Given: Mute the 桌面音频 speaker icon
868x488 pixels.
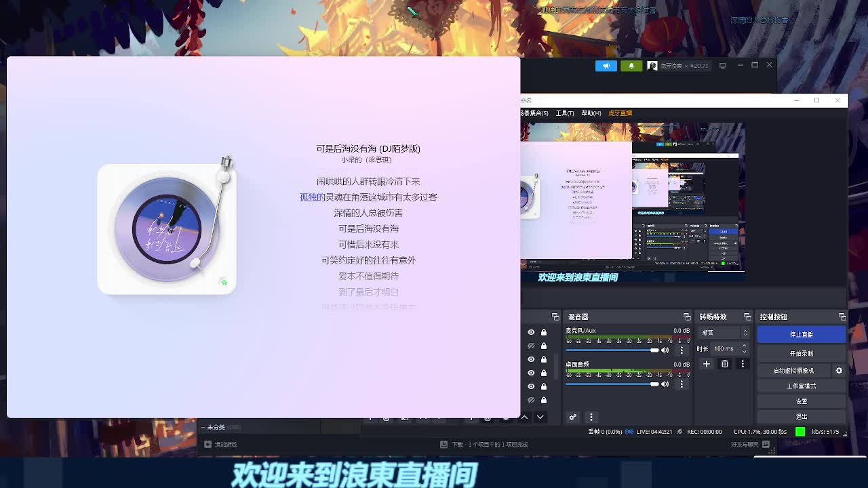Looking at the screenshot, I should (665, 384).
